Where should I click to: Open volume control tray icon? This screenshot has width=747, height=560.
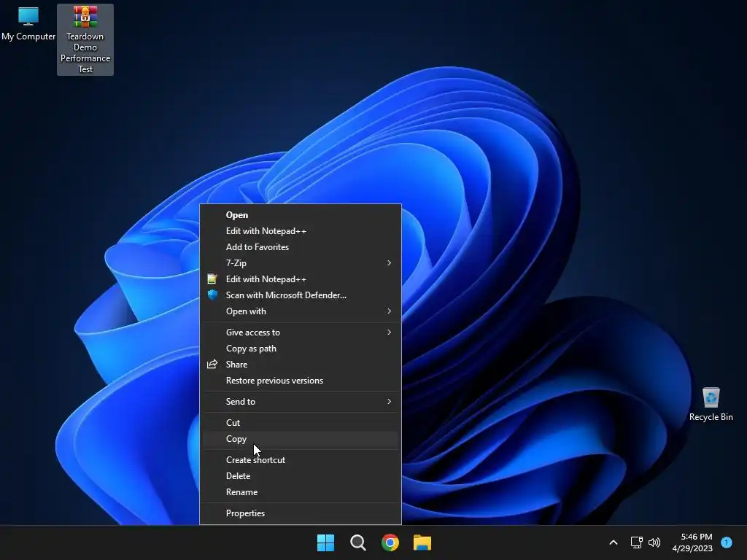[x=654, y=542]
